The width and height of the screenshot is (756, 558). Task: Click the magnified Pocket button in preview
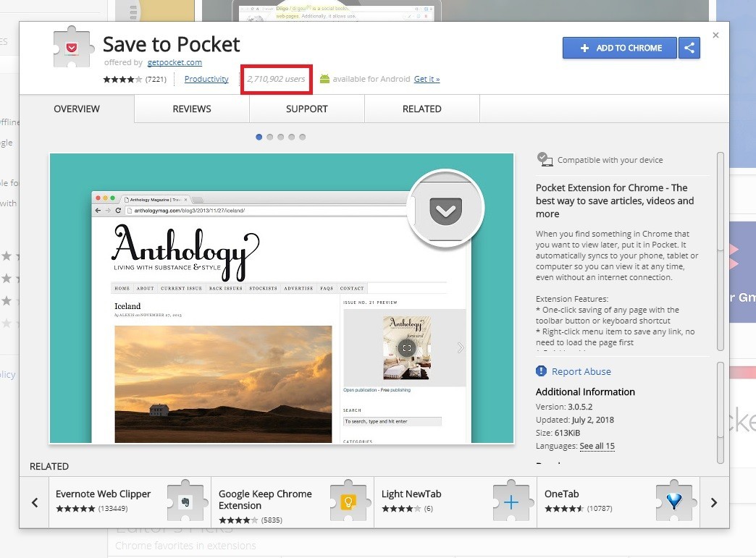[x=445, y=209]
